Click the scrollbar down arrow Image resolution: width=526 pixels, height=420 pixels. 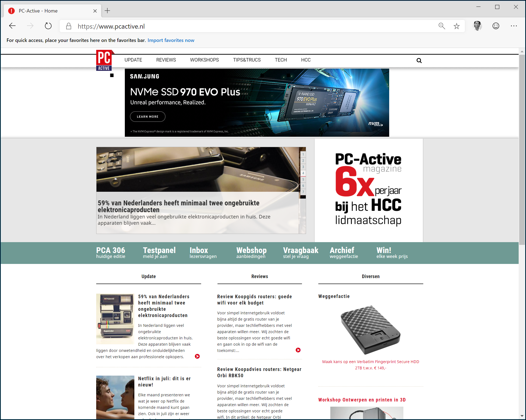[522, 416]
